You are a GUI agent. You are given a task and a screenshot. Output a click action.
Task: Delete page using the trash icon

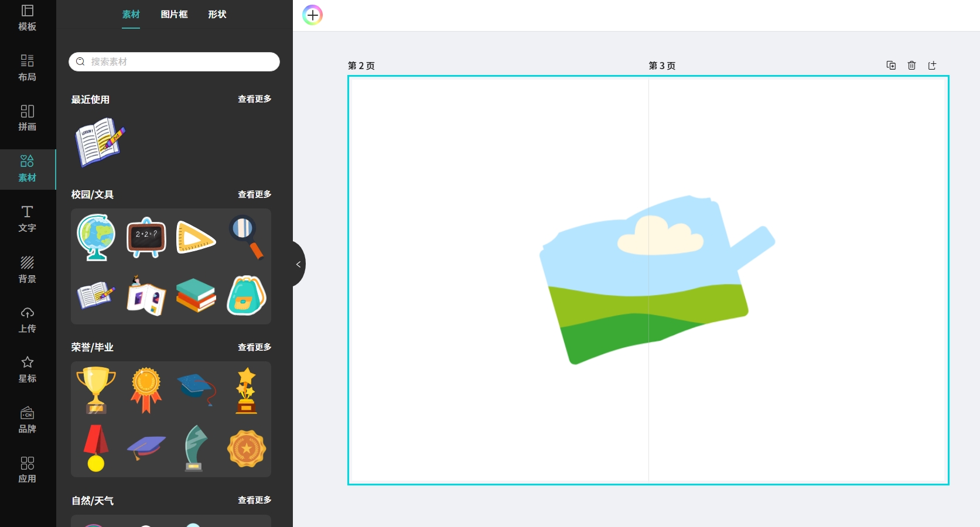pyautogui.click(x=911, y=66)
